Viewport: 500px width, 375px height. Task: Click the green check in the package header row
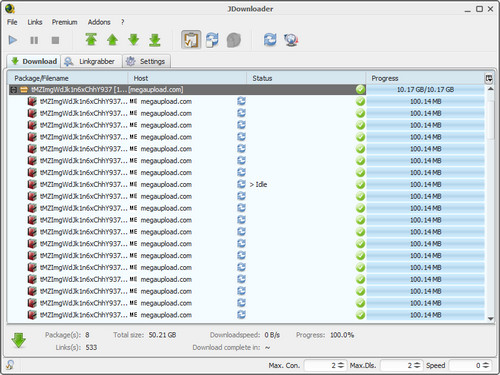tap(360, 90)
